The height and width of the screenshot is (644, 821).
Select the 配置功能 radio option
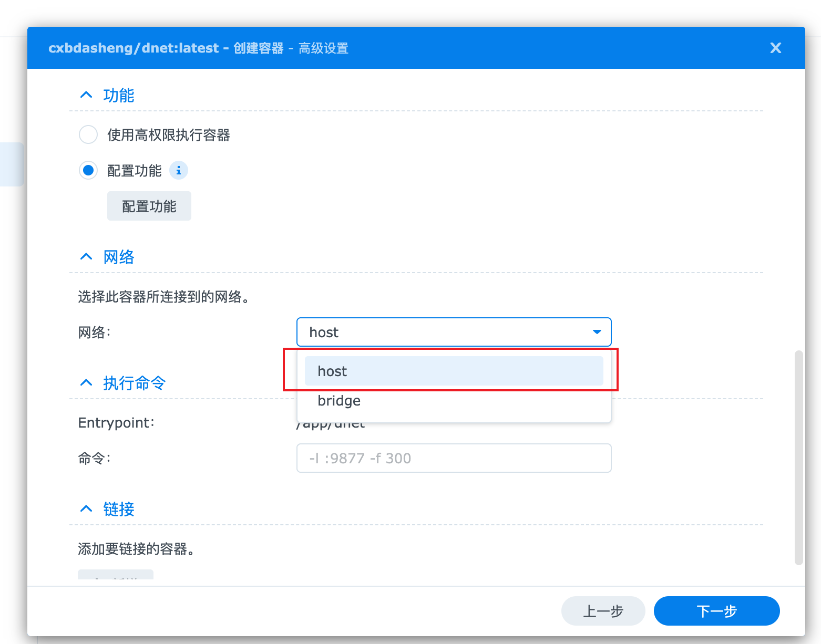coord(88,170)
